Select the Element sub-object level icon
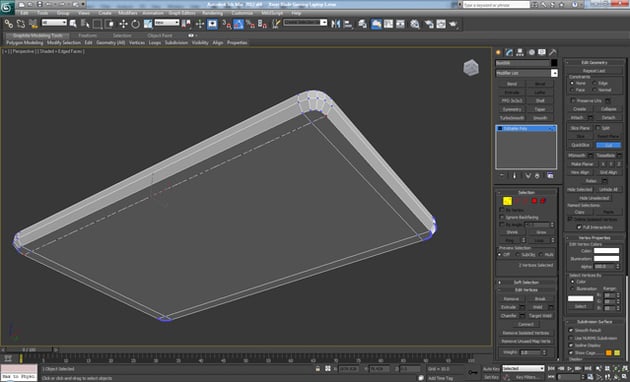This screenshot has width=630, height=382. pos(543,201)
